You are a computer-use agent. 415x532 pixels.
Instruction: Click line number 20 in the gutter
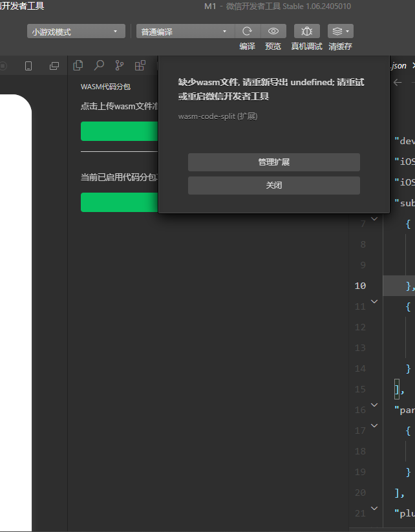pyautogui.click(x=360, y=493)
